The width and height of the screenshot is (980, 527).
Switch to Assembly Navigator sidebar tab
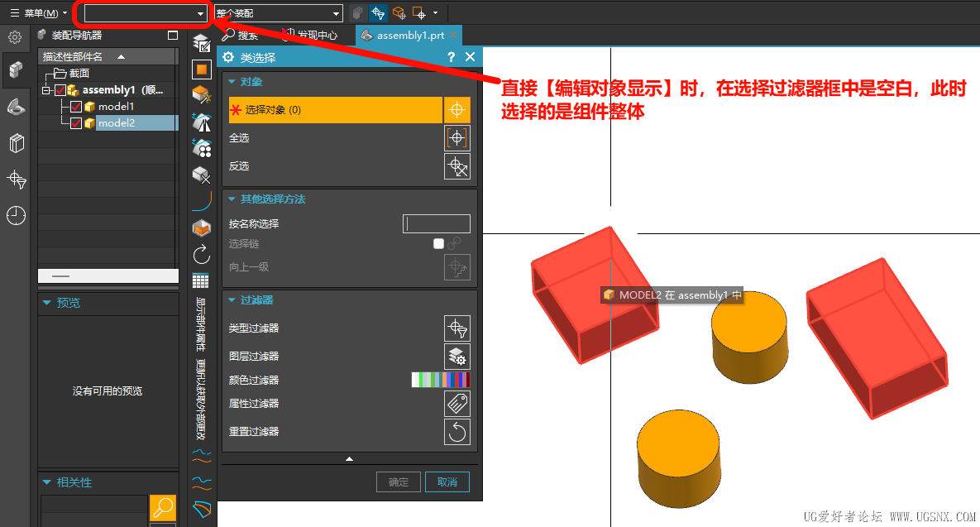16,69
